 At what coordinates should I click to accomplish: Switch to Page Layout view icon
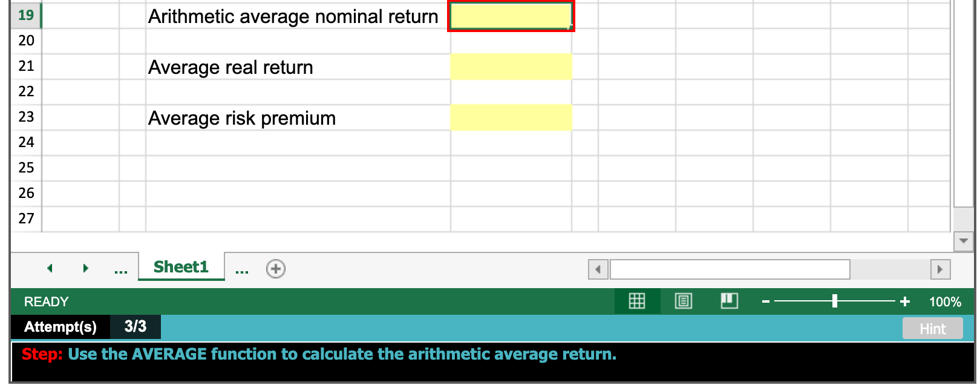point(683,301)
